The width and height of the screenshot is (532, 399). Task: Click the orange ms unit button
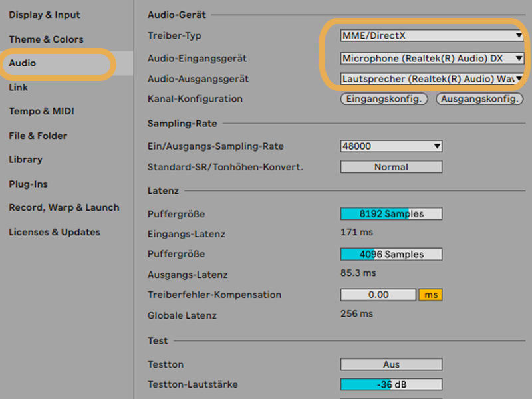(x=430, y=295)
